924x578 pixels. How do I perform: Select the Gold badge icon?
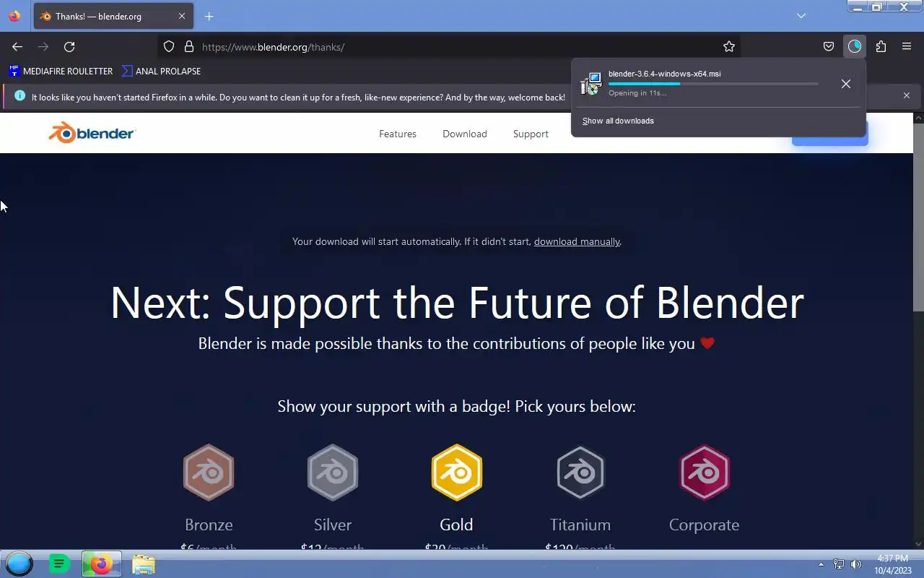coord(457,473)
